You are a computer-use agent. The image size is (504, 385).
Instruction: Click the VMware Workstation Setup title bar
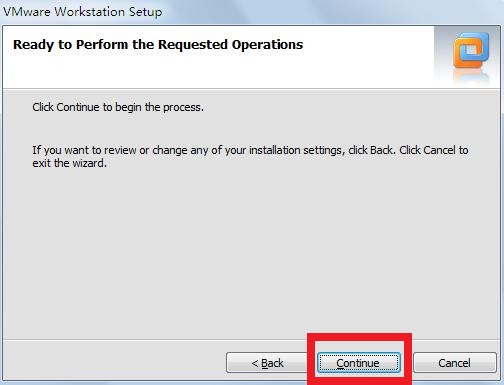tap(250, 12)
